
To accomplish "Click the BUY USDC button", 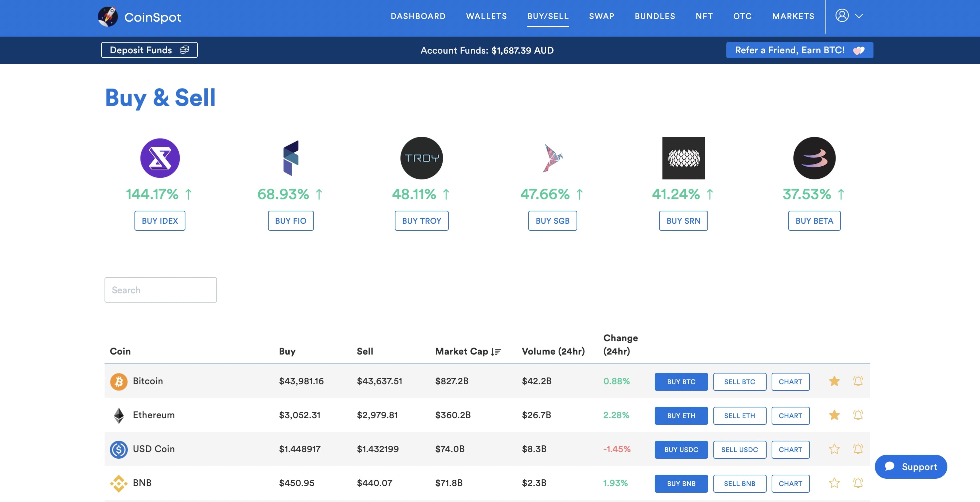I will pyautogui.click(x=681, y=449).
